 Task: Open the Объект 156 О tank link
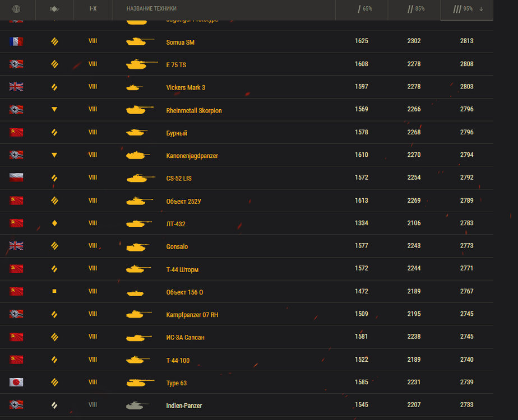coord(184,292)
